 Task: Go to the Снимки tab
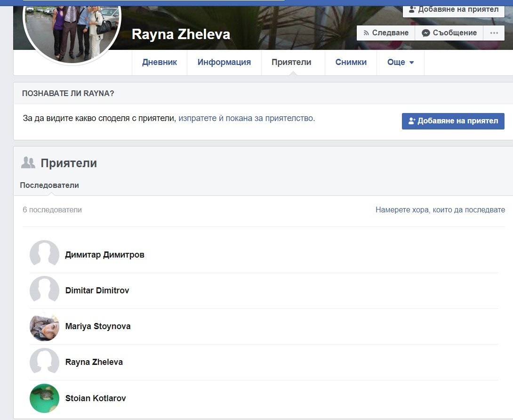coord(351,62)
